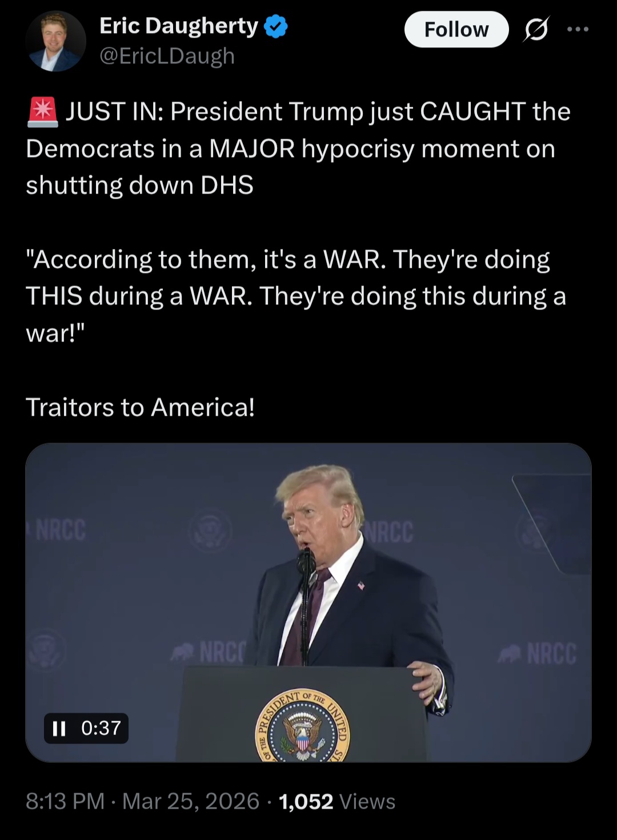Click the NRCC logo at video's left edge
Viewport: 617px width, 840px height.
pos(60,530)
